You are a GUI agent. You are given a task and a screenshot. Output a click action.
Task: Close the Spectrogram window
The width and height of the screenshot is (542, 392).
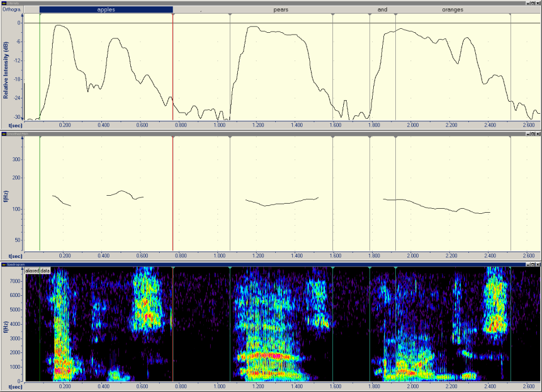click(x=538, y=264)
